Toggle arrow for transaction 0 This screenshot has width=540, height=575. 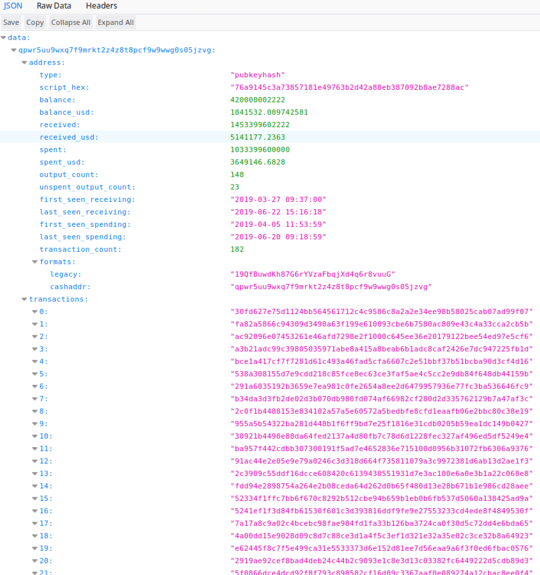point(35,312)
